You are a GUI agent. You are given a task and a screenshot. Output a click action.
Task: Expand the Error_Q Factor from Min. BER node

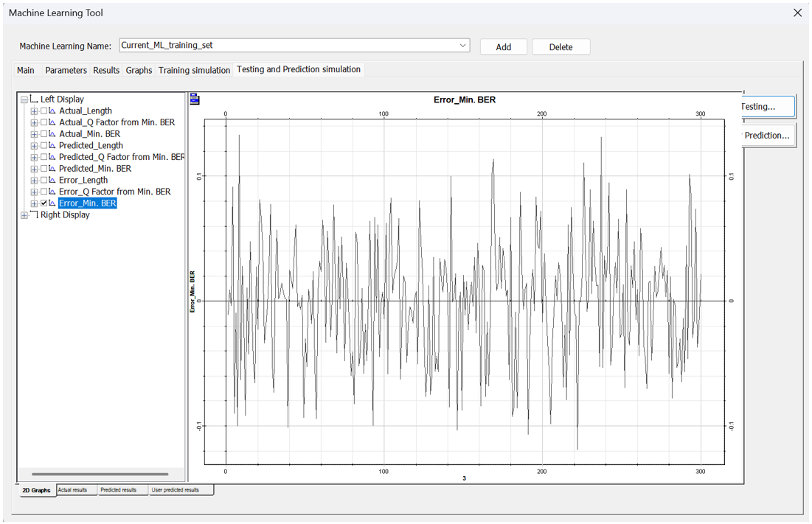click(x=34, y=192)
